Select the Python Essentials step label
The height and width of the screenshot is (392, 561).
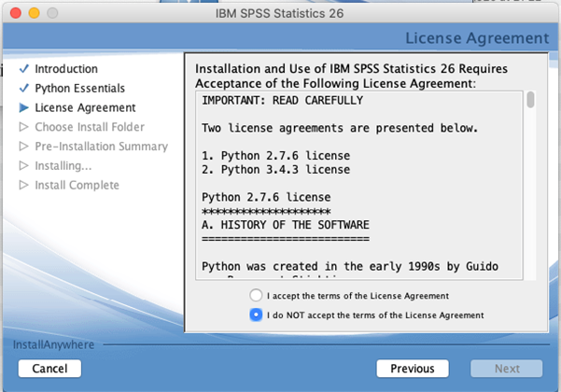pos(79,88)
